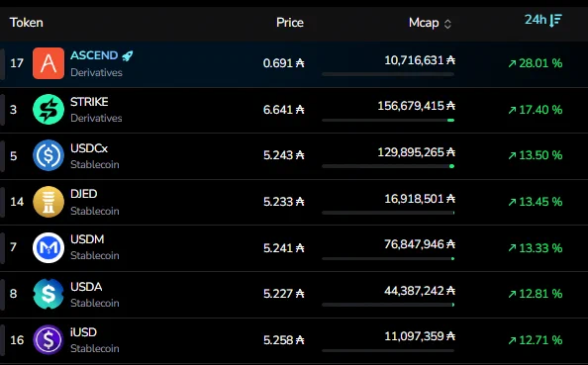Click the USDM market cap bar
This screenshot has width=588, height=365.
pyautogui.click(x=388, y=258)
